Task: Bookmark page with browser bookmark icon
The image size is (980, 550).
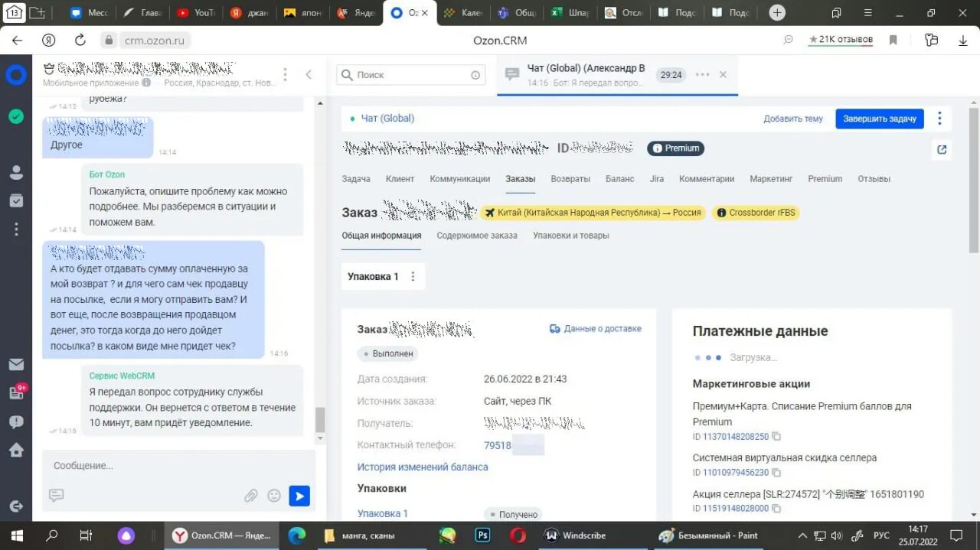Action: point(893,41)
